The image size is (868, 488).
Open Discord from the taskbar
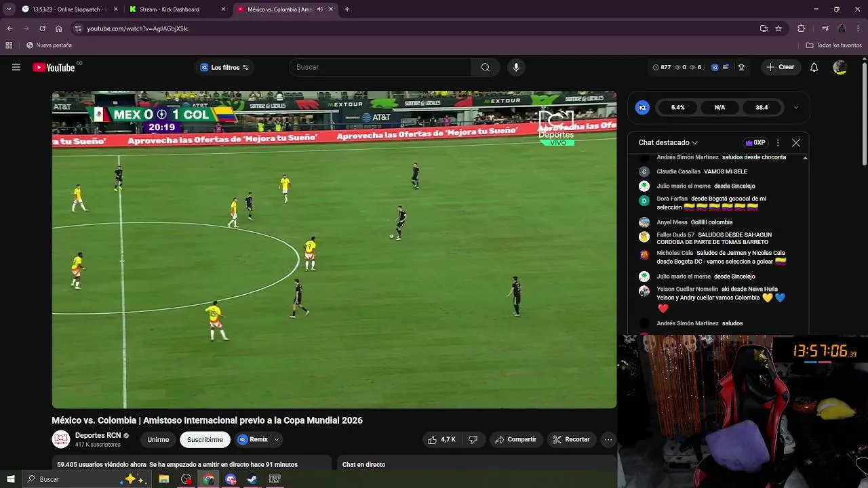click(x=231, y=479)
